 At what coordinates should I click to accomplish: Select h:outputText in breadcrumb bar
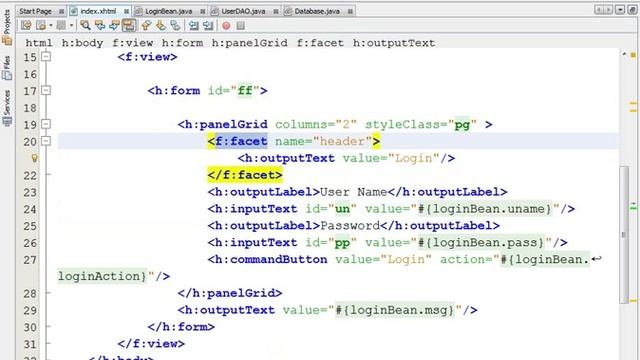click(394, 43)
